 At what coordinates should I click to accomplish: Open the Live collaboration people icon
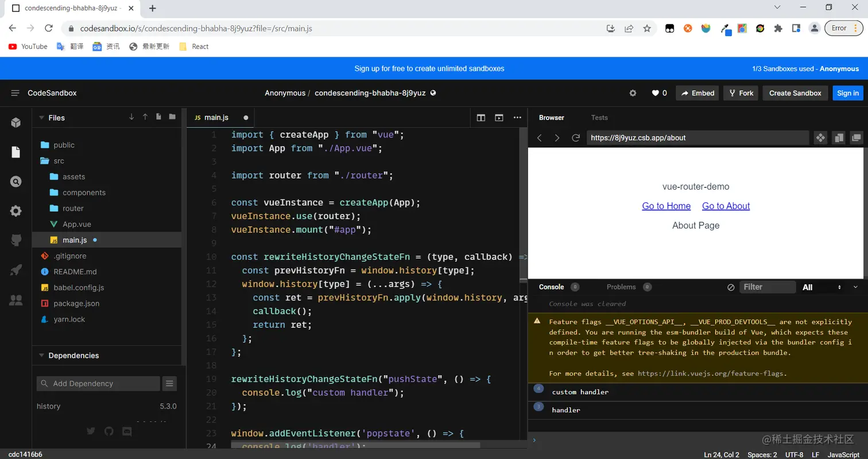point(16,300)
